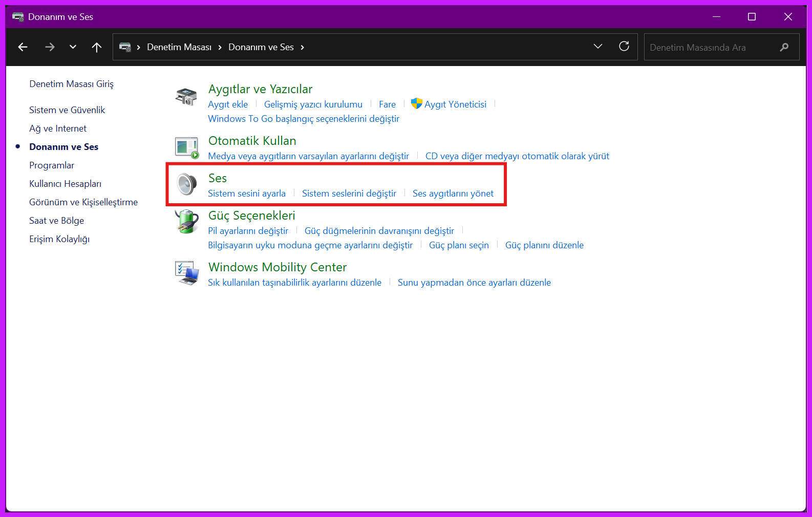Screen dimensions: 812x517
Task: Go up one level with the up arrow
Action: point(97,47)
